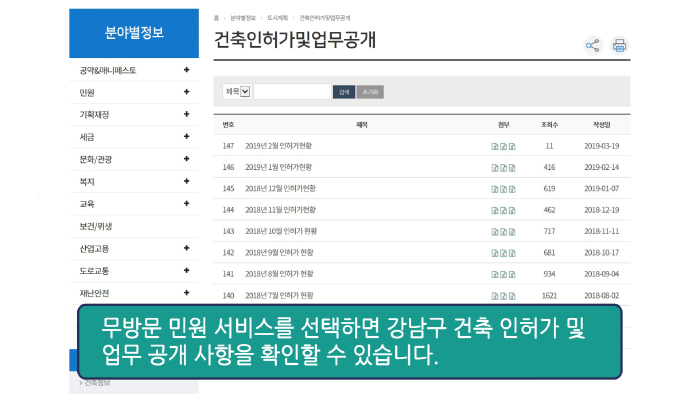The width and height of the screenshot is (700, 394).
Task: Open third attachment icon in row 146
Action: click(512, 168)
